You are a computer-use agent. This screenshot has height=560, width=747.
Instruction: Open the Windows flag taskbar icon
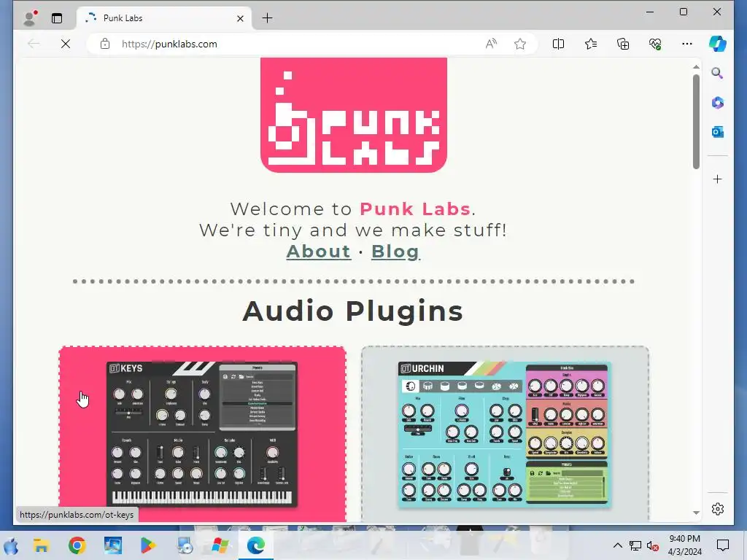pyautogui.click(x=220, y=545)
